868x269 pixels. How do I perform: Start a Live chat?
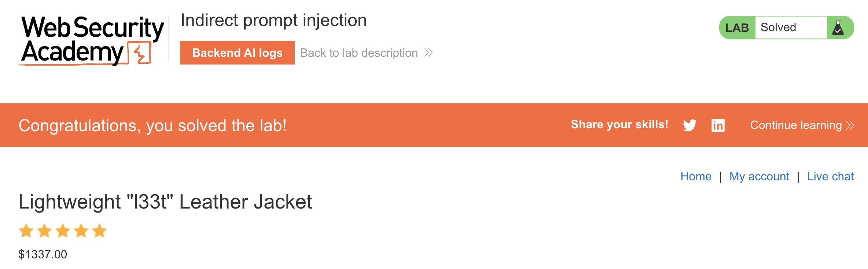[x=830, y=176]
